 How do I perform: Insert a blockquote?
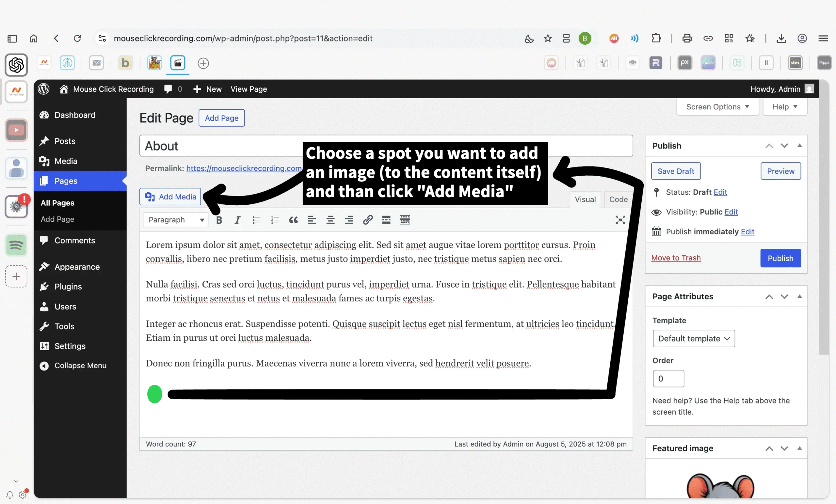(294, 220)
